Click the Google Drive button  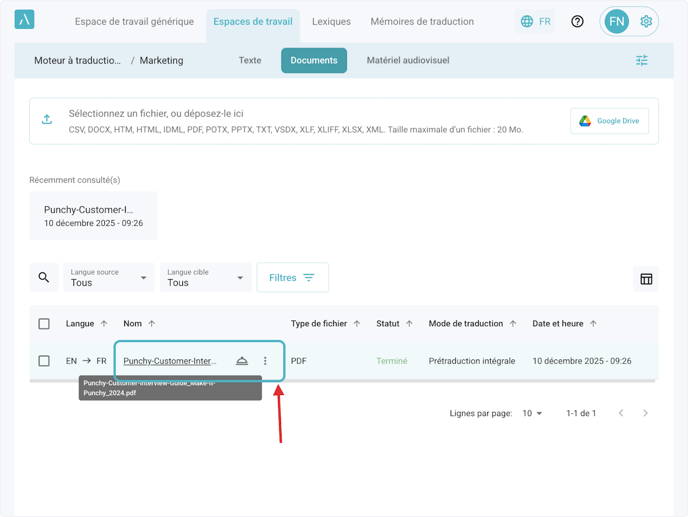(609, 121)
